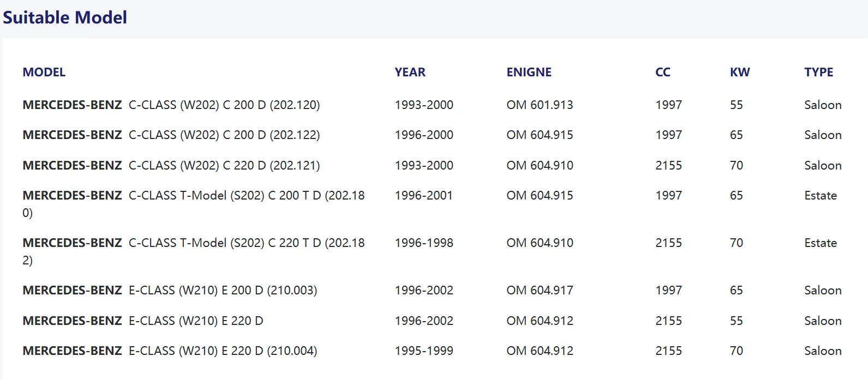
Task: Select Estate type in the C 220 T D row
Action: coord(821,243)
